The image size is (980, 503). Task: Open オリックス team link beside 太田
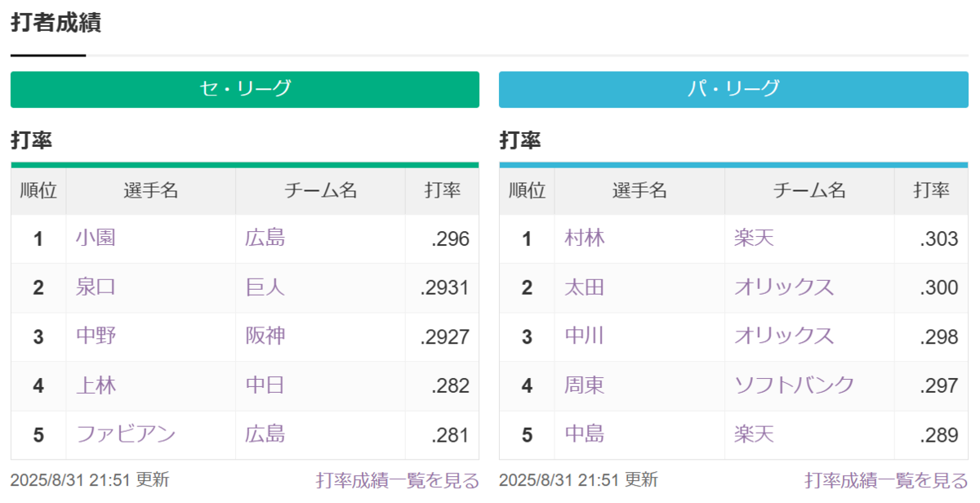tap(784, 287)
